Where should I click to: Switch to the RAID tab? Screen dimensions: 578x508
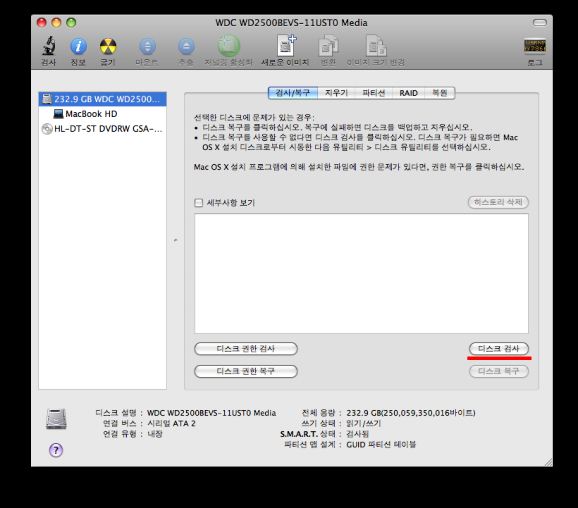pos(408,93)
